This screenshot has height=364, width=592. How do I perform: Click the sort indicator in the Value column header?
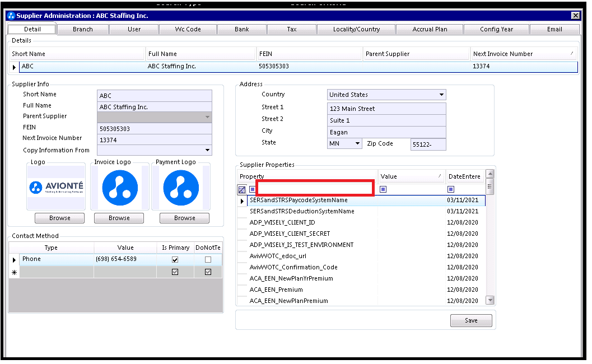coord(440,176)
